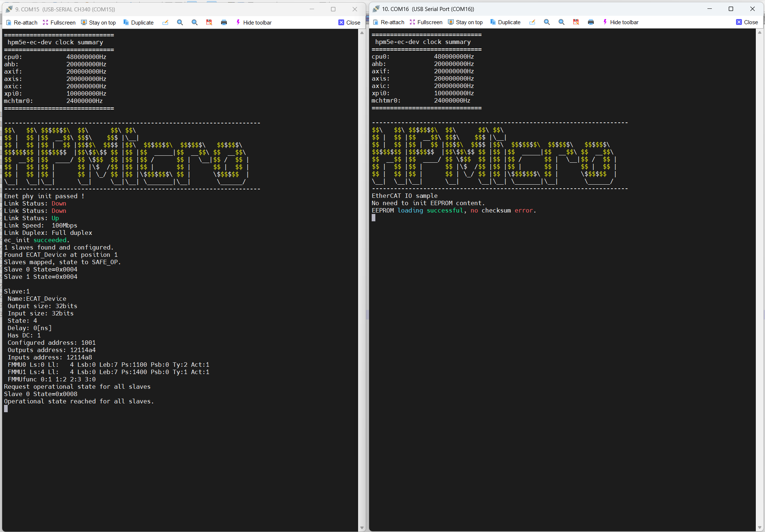Click the COM16 scrollbar up arrow

pyautogui.click(x=760, y=33)
